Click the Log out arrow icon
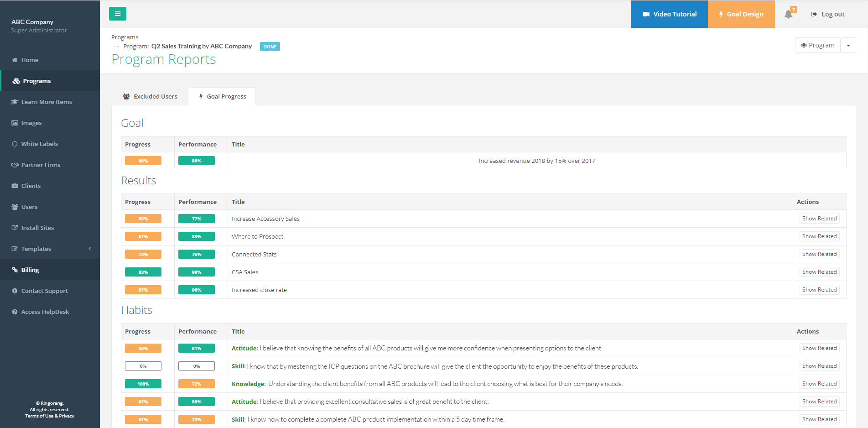This screenshot has width=868, height=428. (814, 14)
